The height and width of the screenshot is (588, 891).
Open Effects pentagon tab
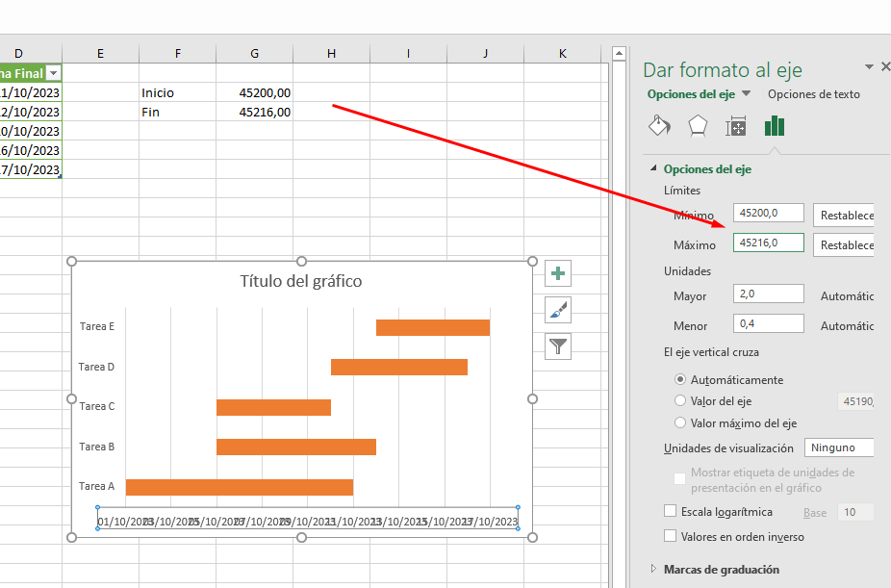tap(698, 127)
